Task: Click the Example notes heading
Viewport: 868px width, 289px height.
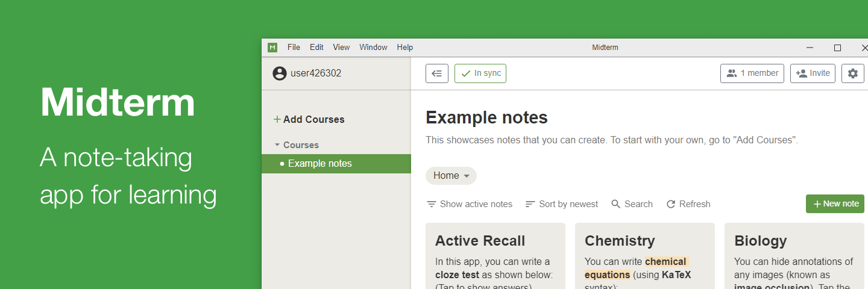Action: [x=486, y=117]
